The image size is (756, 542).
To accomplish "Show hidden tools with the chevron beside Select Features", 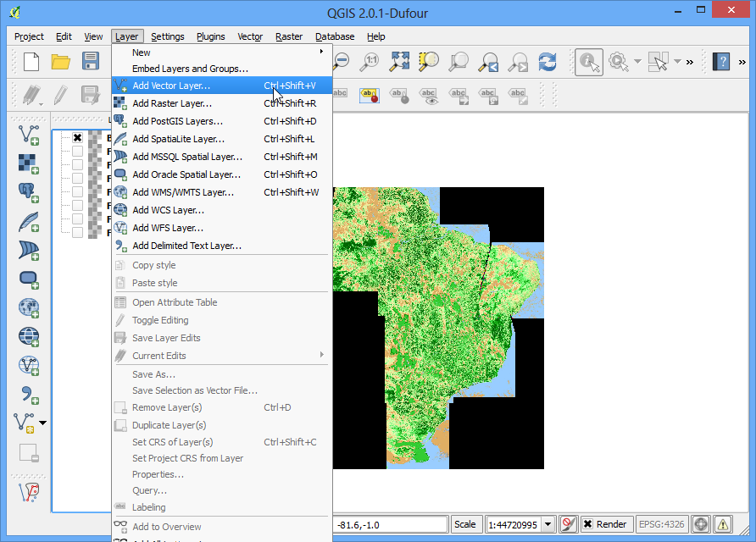I will (690, 62).
